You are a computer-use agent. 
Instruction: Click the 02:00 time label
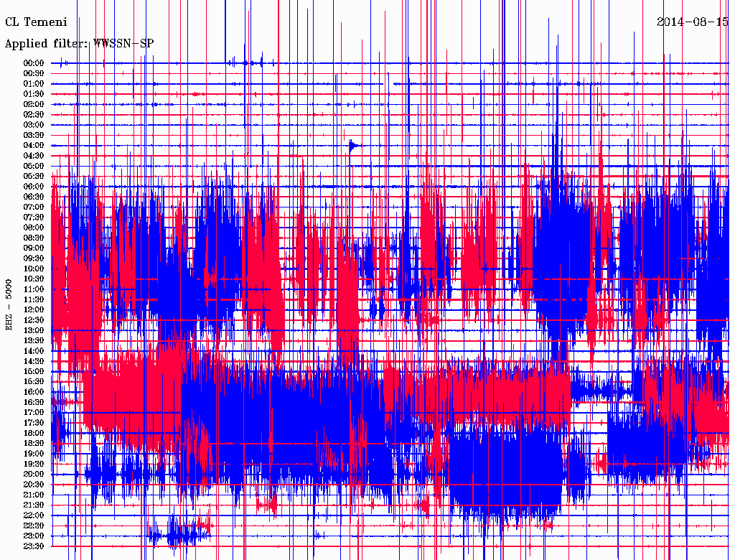point(34,104)
